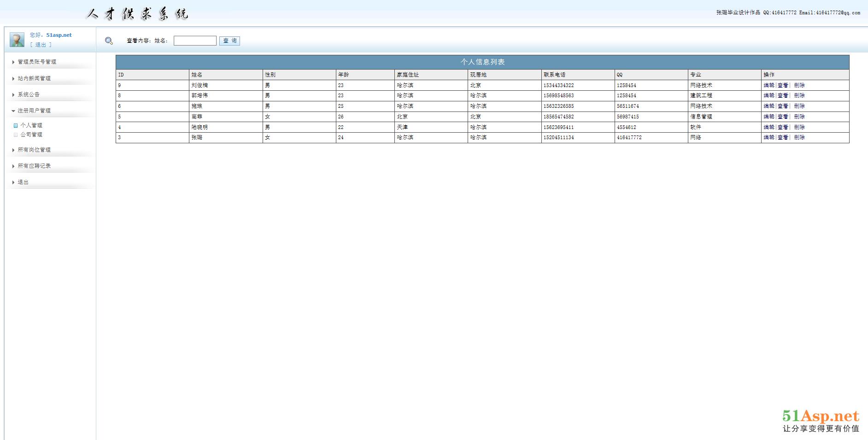Open the 所有岗位管理 sidebar menu
Image resolution: width=868 pixels, height=440 pixels.
(34, 150)
